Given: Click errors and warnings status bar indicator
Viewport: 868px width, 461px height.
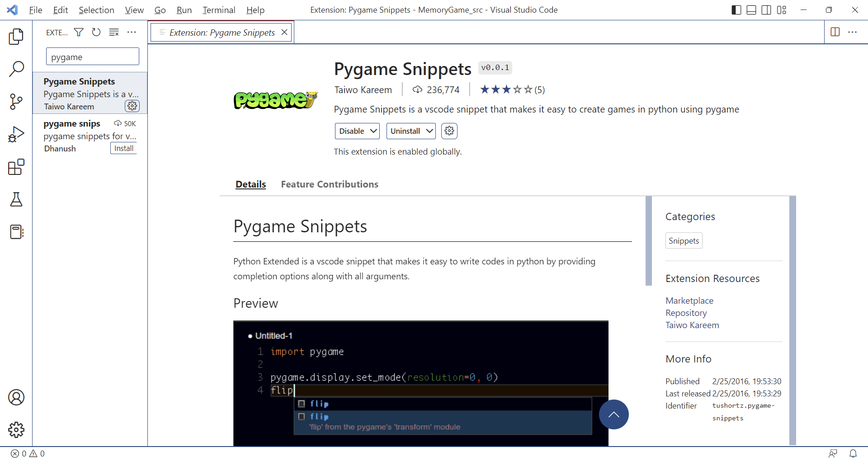Looking at the screenshot, I should point(28,454).
